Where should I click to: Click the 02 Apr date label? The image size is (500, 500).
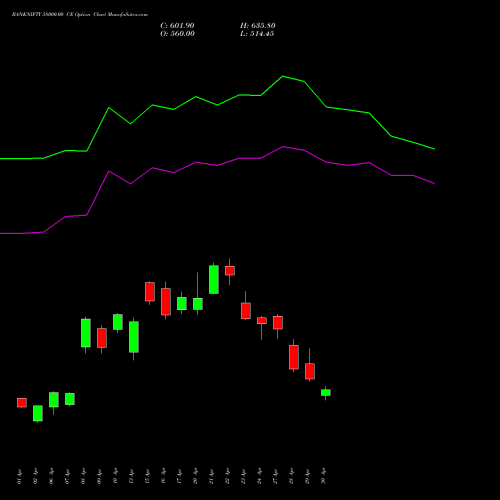(x=35, y=476)
